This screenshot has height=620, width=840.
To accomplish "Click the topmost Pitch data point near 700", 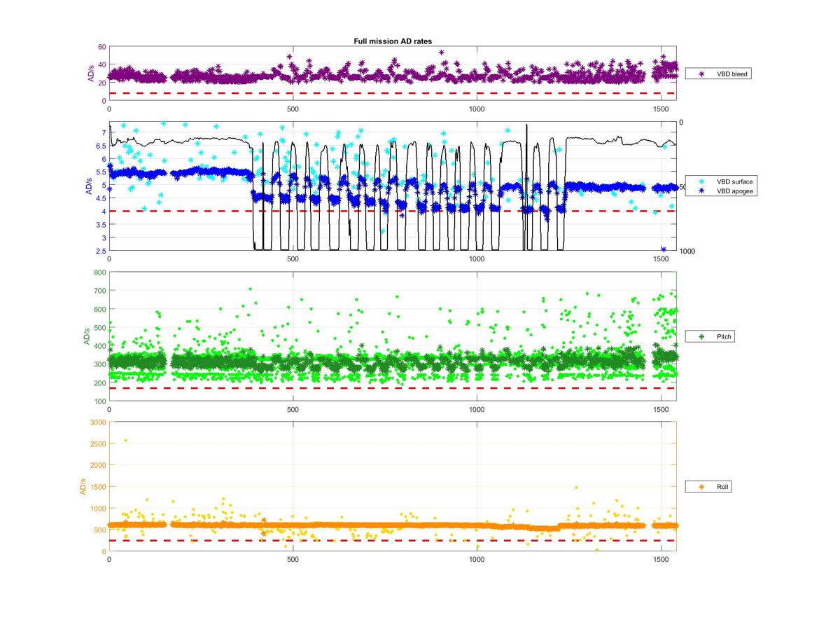I will 250,289.
